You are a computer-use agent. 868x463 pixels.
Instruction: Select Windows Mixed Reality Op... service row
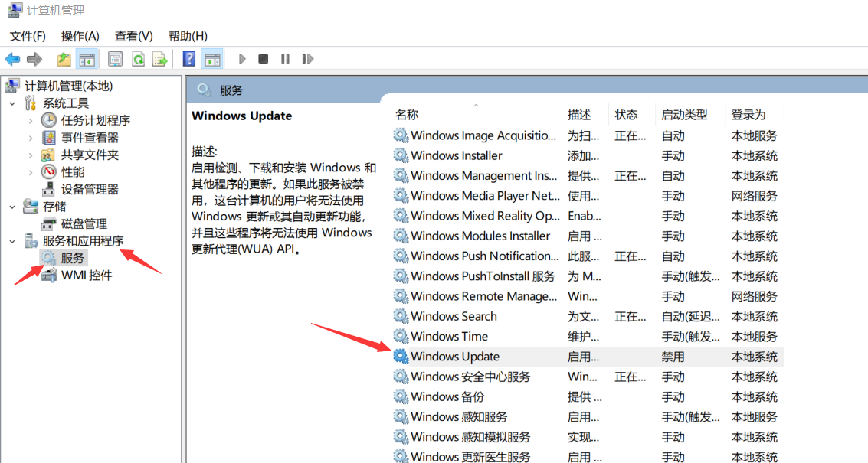point(588,216)
